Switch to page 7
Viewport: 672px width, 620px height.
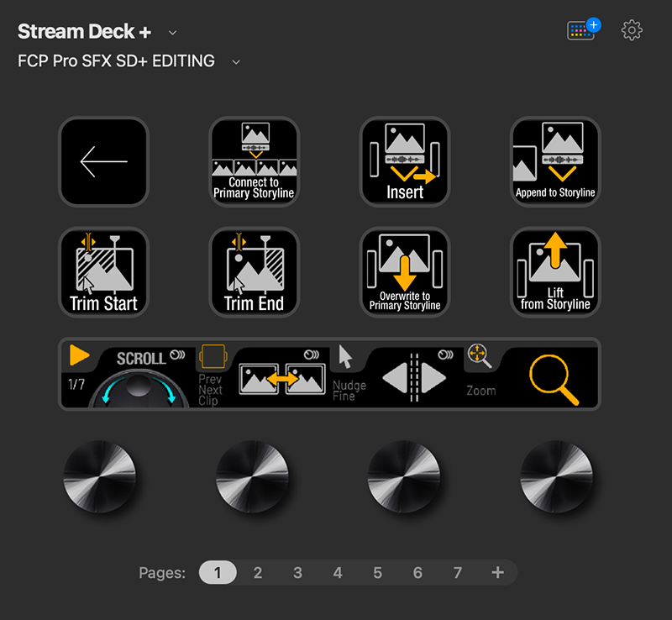pyautogui.click(x=458, y=572)
